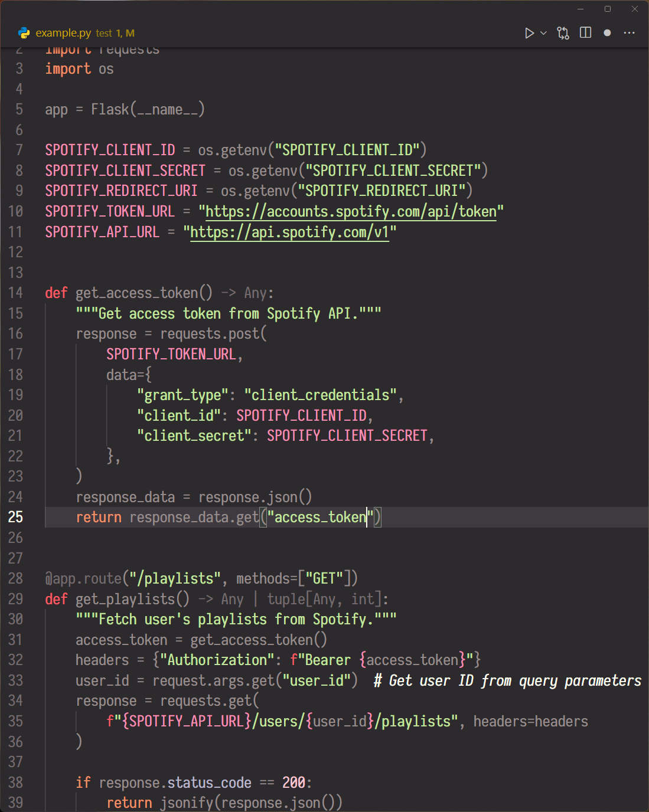Click comment 'Get user ID from query parameters'

(x=508, y=681)
